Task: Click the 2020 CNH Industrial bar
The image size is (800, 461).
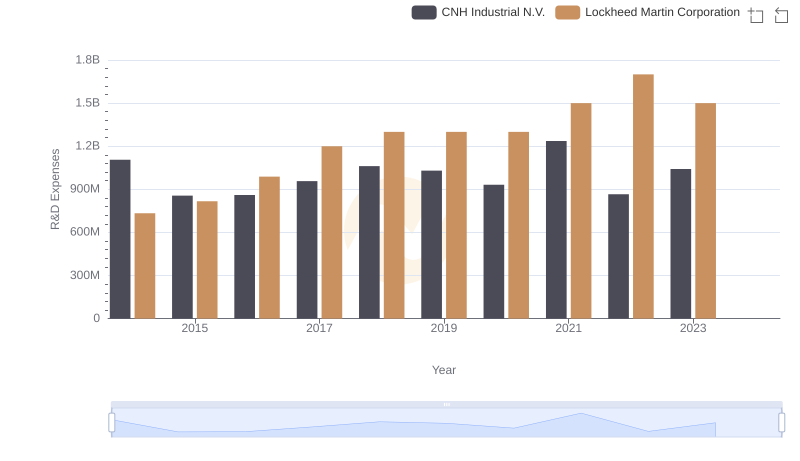Action: click(494, 251)
